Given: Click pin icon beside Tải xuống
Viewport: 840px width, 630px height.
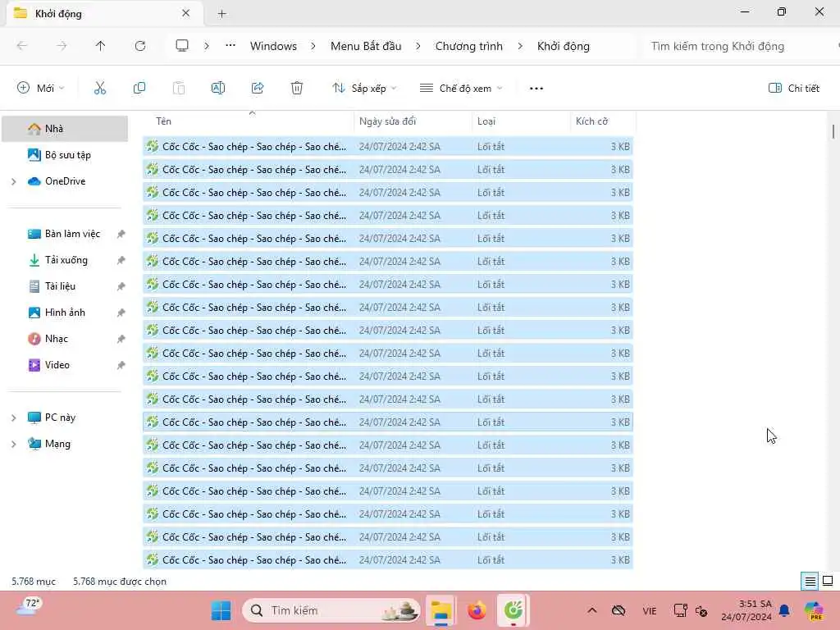Looking at the screenshot, I should [x=121, y=260].
